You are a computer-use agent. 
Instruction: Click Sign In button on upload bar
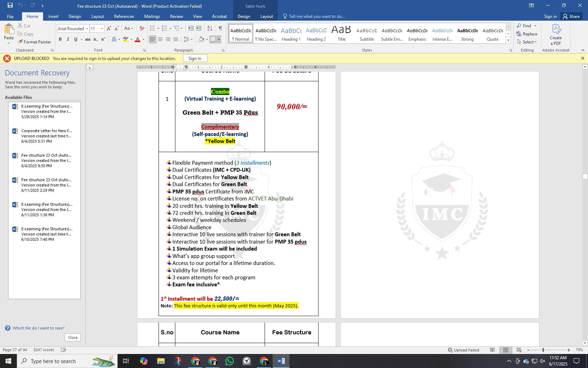click(195, 59)
